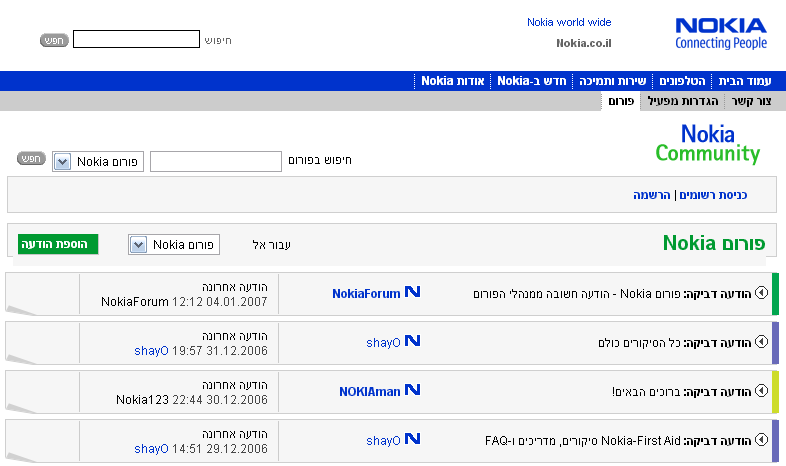Click the N logo next to NokiaForum author

click(x=412, y=292)
